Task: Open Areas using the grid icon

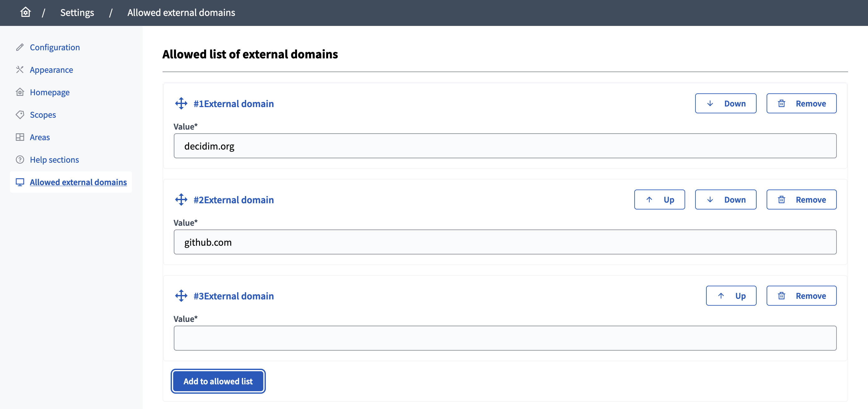Action: [x=20, y=137]
